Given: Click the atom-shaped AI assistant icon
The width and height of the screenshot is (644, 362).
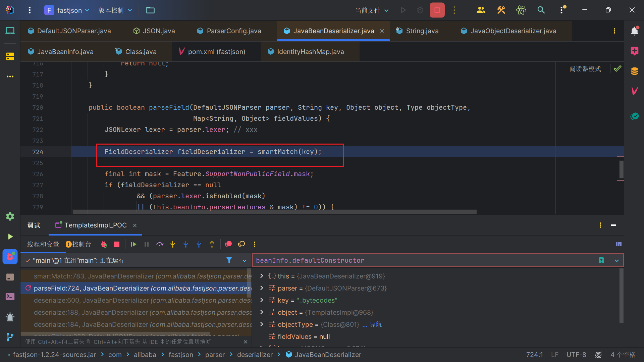Looking at the screenshot, I should tap(521, 10).
